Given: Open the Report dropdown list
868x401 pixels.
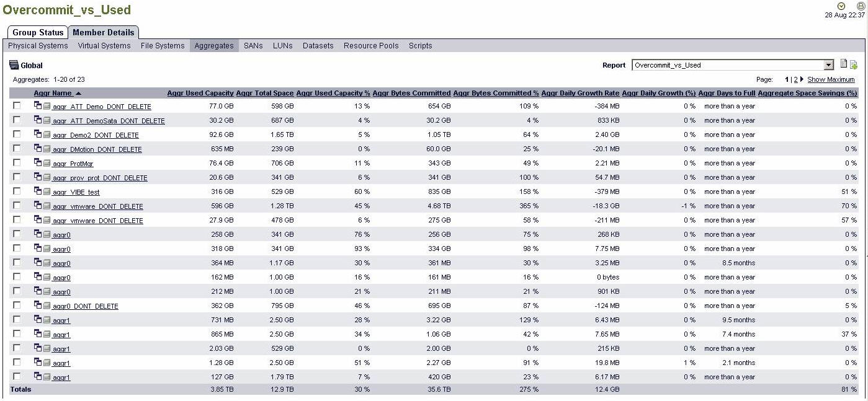Looking at the screenshot, I should tap(829, 65).
